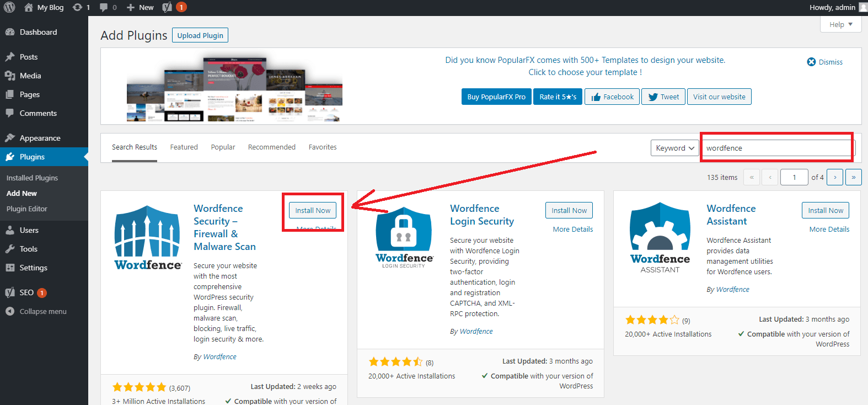Screen dimensions: 868x405
Task: Click the Comments icon in sidebar
Action: click(x=10, y=113)
